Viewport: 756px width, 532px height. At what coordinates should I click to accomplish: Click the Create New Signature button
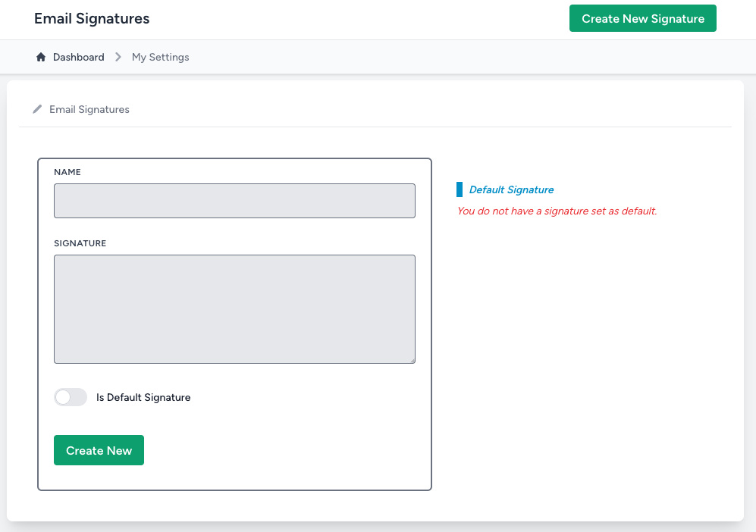tap(642, 18)
